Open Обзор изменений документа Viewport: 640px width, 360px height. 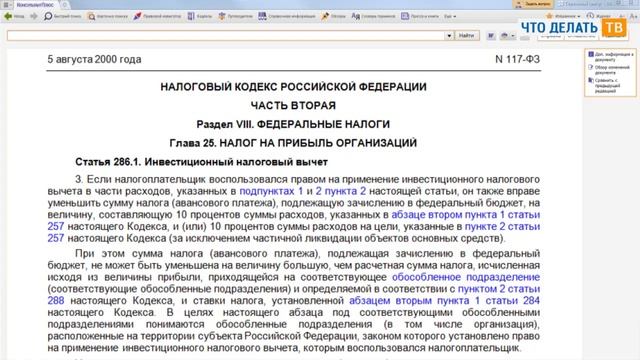[x=609, y=70]
